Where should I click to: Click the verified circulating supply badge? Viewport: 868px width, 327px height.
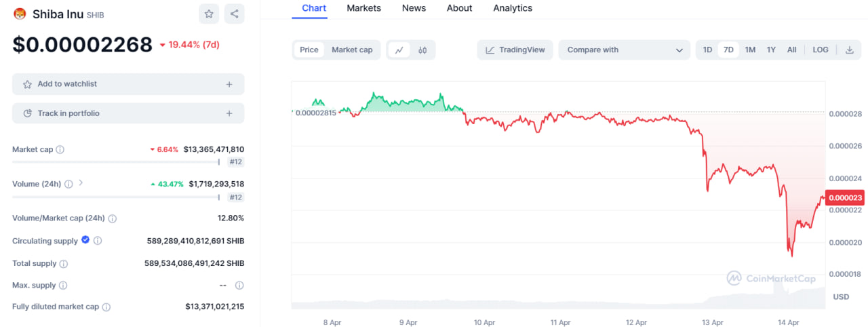tap(85, 240)
